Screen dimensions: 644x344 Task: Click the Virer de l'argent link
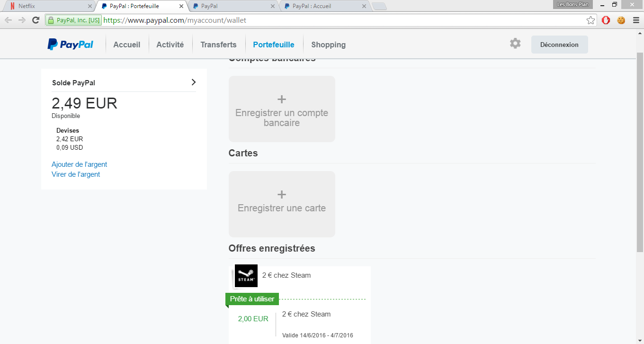[x=76, y=174]
